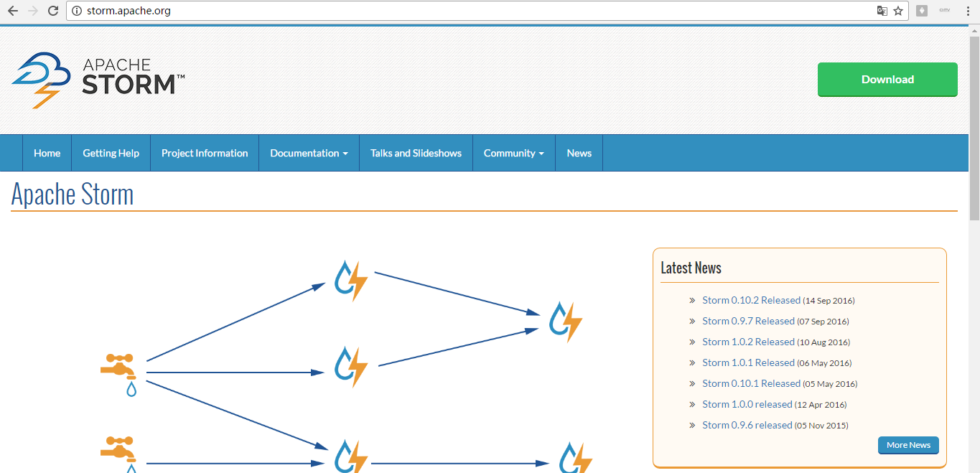Viewport: 980px width, 473px height.
Task: Click the Latest News heading
Action: pyautogui.click(x=691, y=268)
